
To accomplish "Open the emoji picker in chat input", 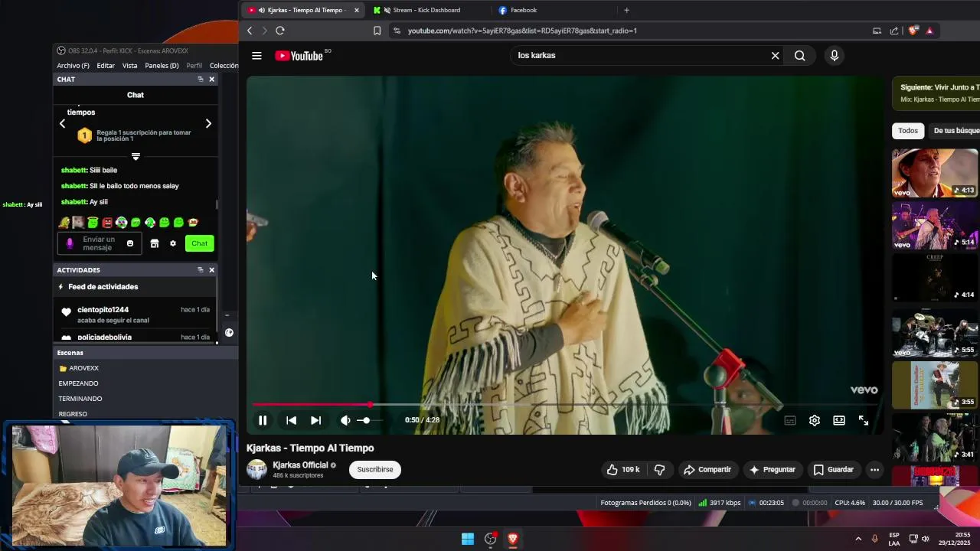I will [x=130, y=243].
